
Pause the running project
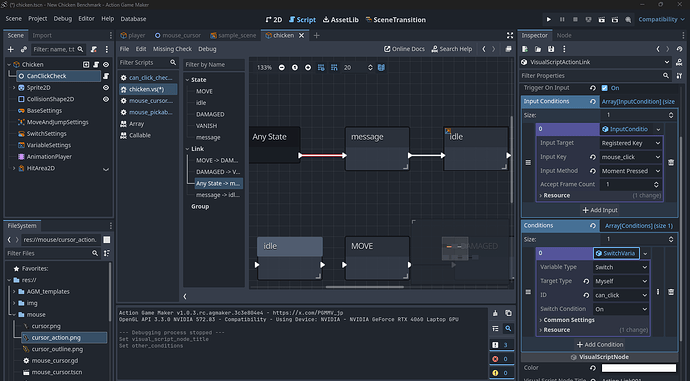pos(562,19)
